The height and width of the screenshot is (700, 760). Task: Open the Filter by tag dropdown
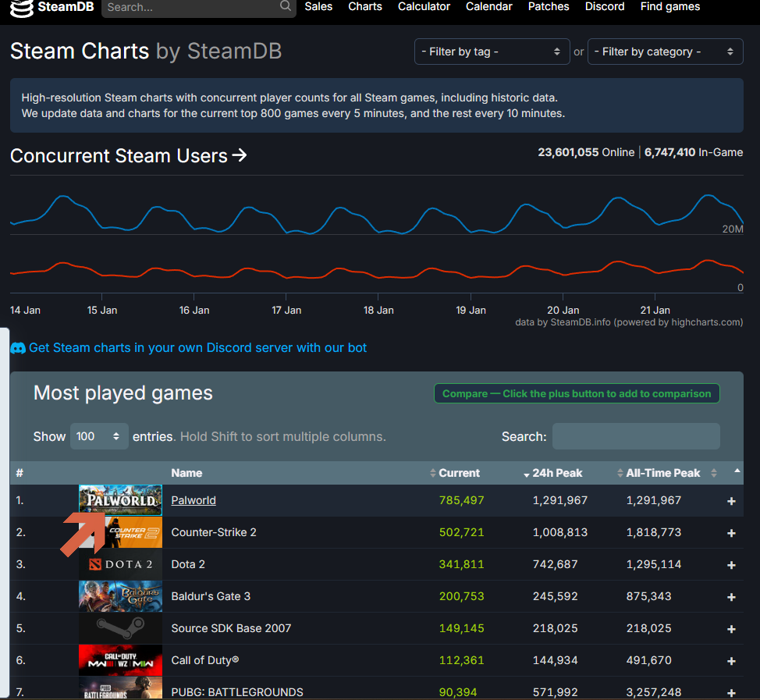[492, 52]
